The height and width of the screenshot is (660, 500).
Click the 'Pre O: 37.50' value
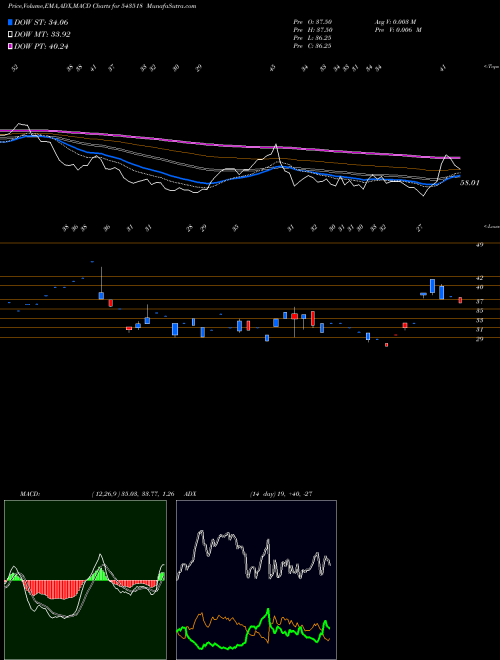pos(314,22)
